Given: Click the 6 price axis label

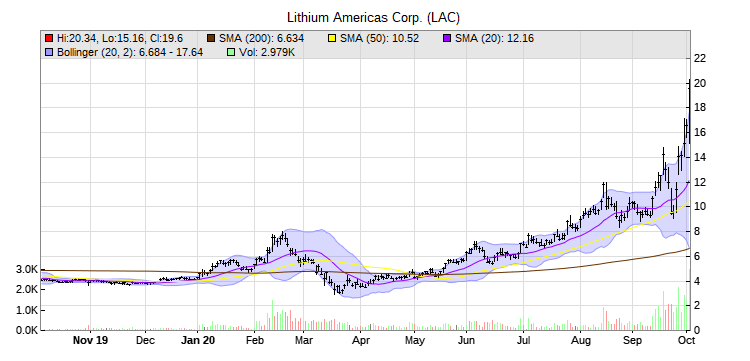Looking at the screenshot, I should [x=697, y=257].
